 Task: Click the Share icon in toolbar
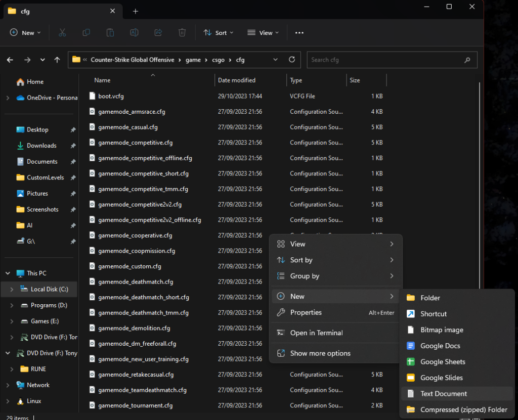(158, 33)
